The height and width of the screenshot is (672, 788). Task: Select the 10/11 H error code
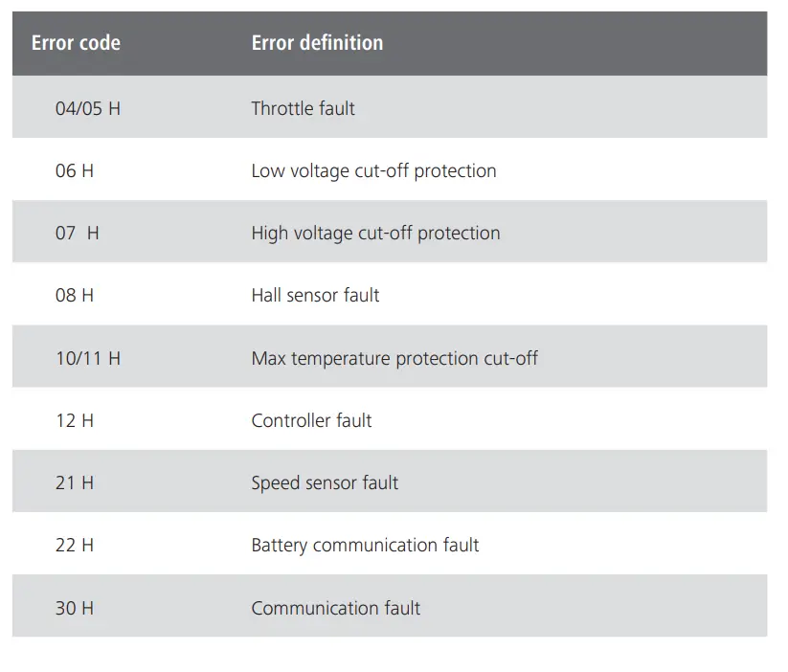[x=88, y=359]
